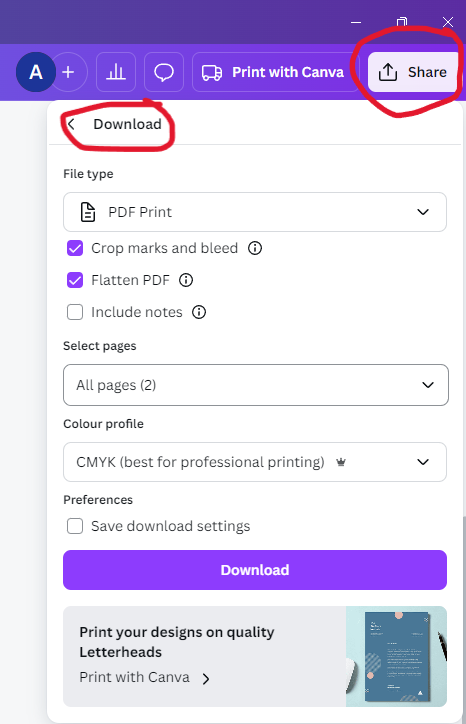
Task: Enable the Include notes checkbox
Action: [x=75, y=312]
